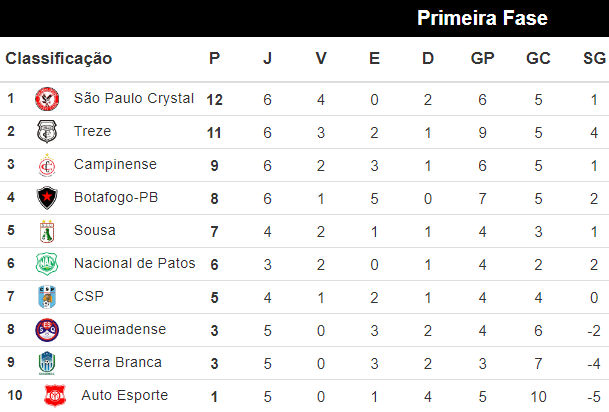This screenshot has height=412, width=609.
Task: Open the Botafogo-PB team link
Action: (116, 197)
